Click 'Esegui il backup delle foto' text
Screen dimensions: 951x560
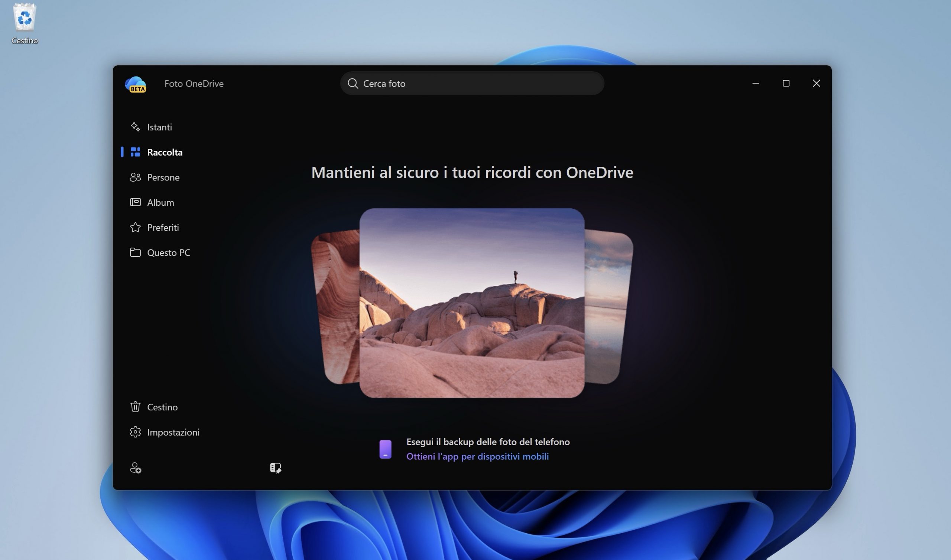[488, 442]
